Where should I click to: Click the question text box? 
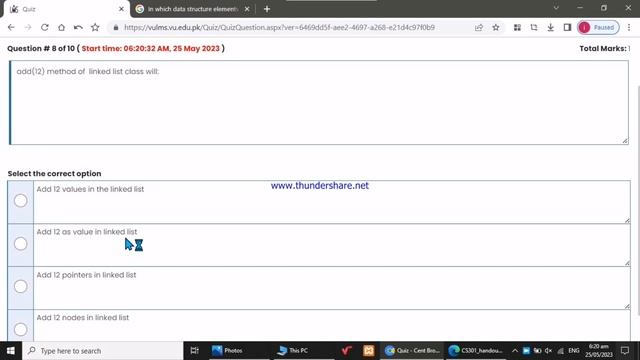tap(319, 102)
